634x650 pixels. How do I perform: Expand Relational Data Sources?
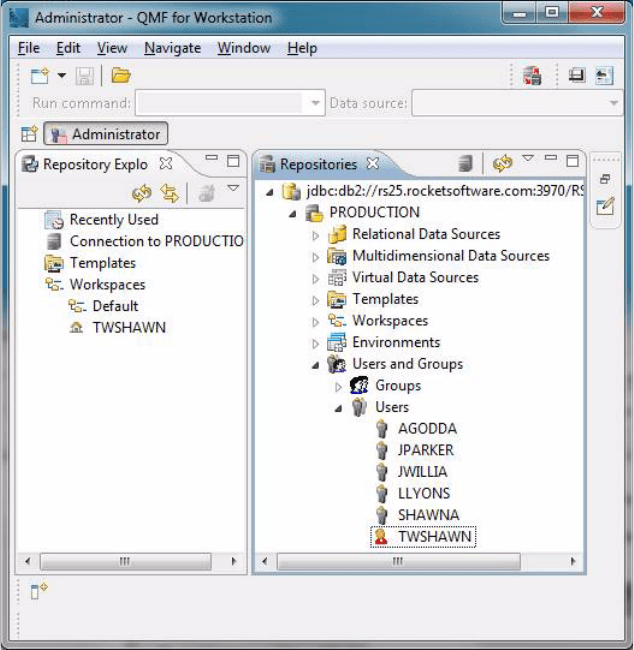316,235
